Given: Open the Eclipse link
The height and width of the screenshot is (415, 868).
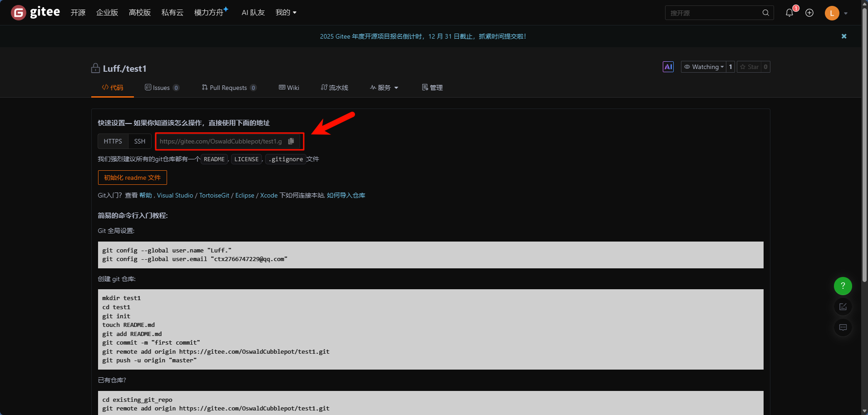Looking at the screenshot, I should [x=245, y=195].
